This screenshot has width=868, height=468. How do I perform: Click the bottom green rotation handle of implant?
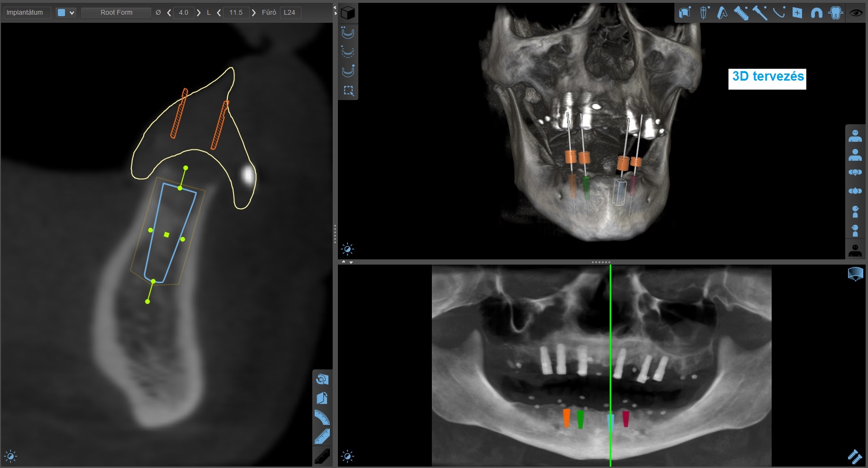point(148,302)
